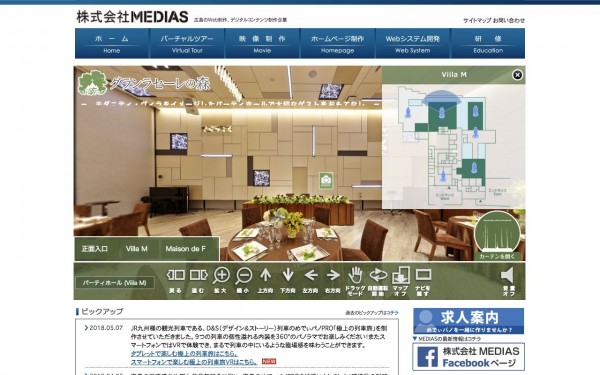
Task: Click the 2018.05.07 pickup date
Action: 106,328
